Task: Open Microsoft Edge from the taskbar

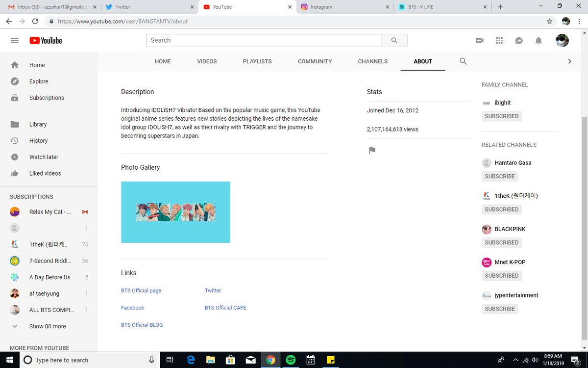Action: pyautogui.click(x=191, y=360)
